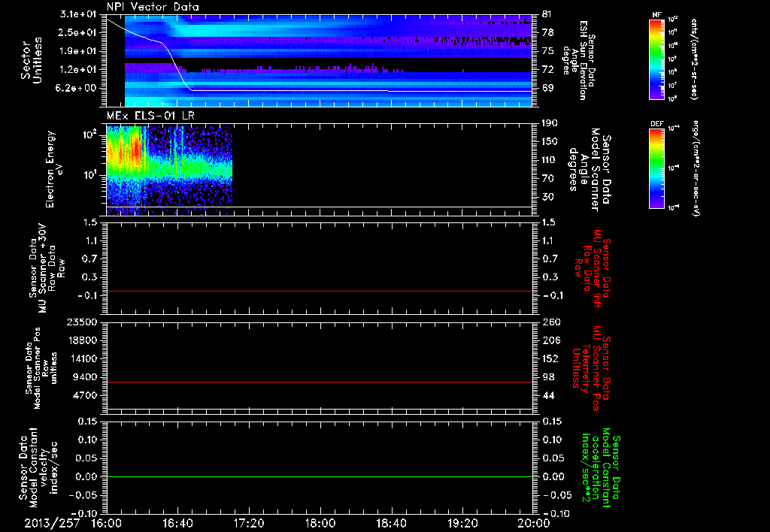Viewport: 770px width, 532px height.
Task: Click the red "MU Scanner Inh Raw Data" label
Action: (594, 268)
